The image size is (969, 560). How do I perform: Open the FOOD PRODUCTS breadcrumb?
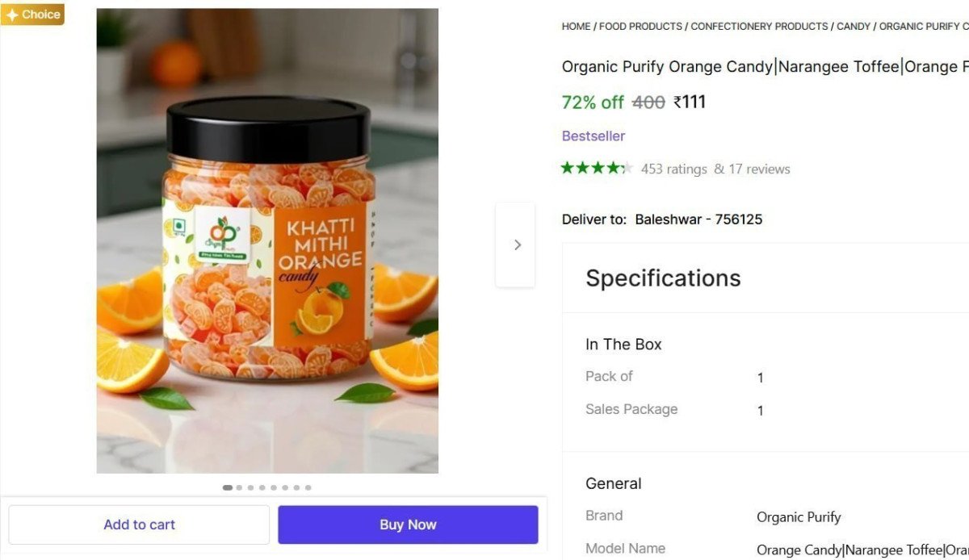[640, 26]
